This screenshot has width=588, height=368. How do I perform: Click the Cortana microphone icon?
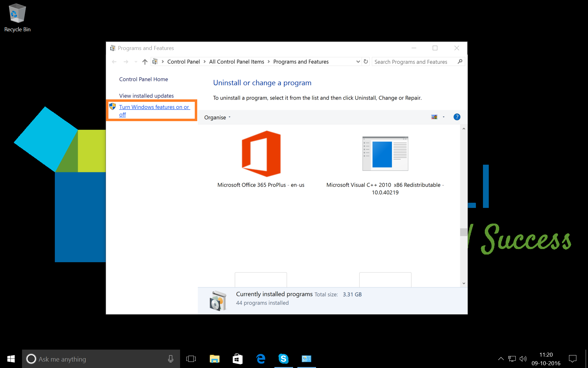tap(171, 359)
